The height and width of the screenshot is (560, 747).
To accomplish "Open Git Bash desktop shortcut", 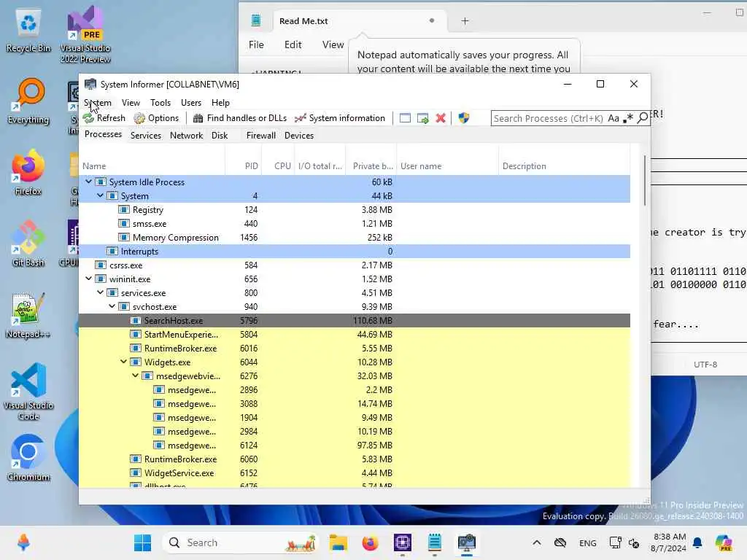I will click(28, 244).
